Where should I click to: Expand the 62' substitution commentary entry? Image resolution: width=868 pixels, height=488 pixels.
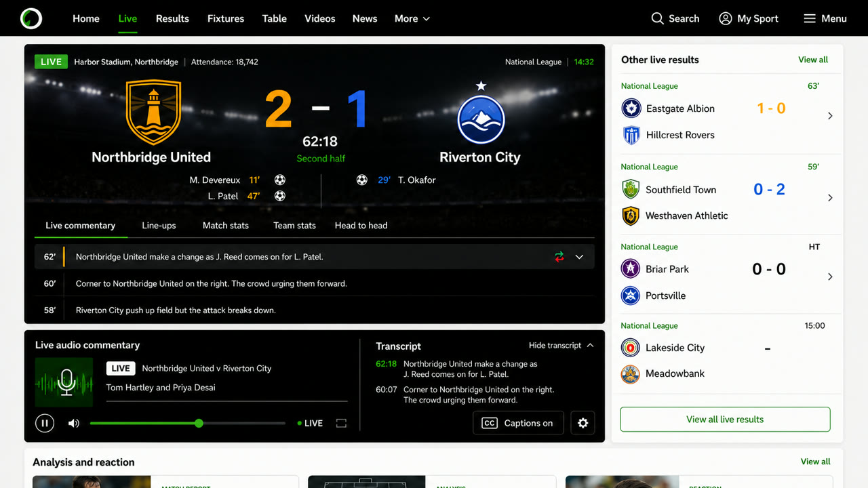[579, 257]
